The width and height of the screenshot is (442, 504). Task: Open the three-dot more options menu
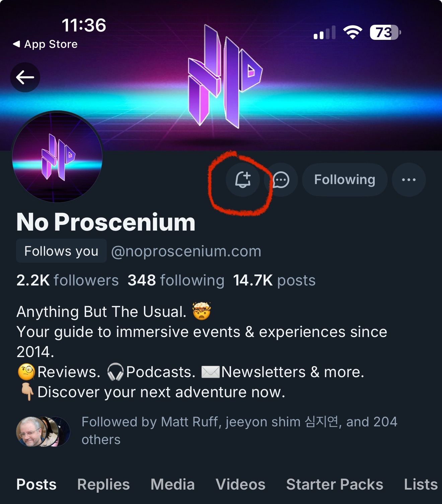[409, 180]
